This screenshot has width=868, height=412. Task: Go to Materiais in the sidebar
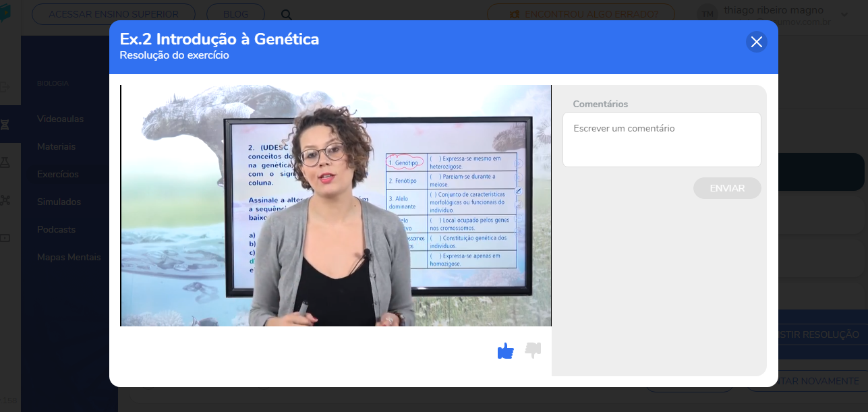click(x=57, y=146)
